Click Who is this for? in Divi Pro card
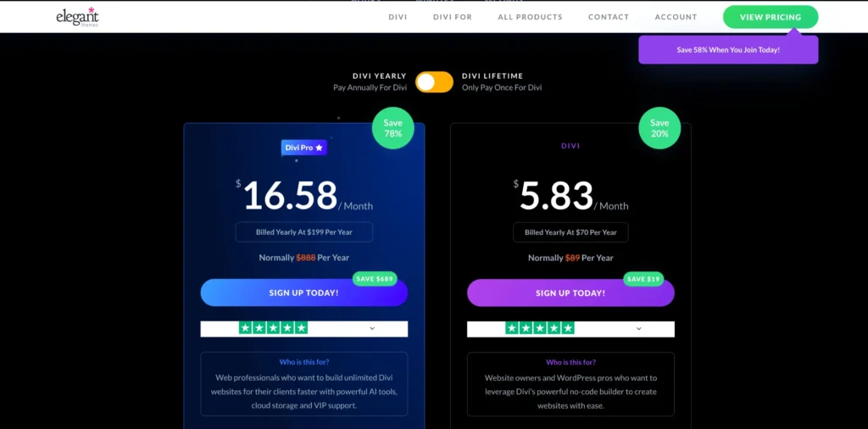The image size is (868, 429). point(304,362)
